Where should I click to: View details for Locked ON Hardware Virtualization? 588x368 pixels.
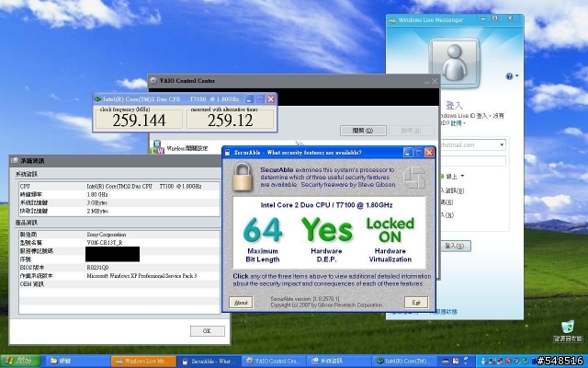pos(390,239)
